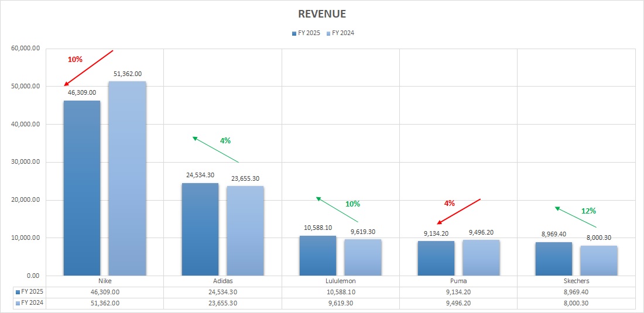Click the Lululemon category axis label
The height and width of the screenshot is (313, 644).
click(341, 281)
